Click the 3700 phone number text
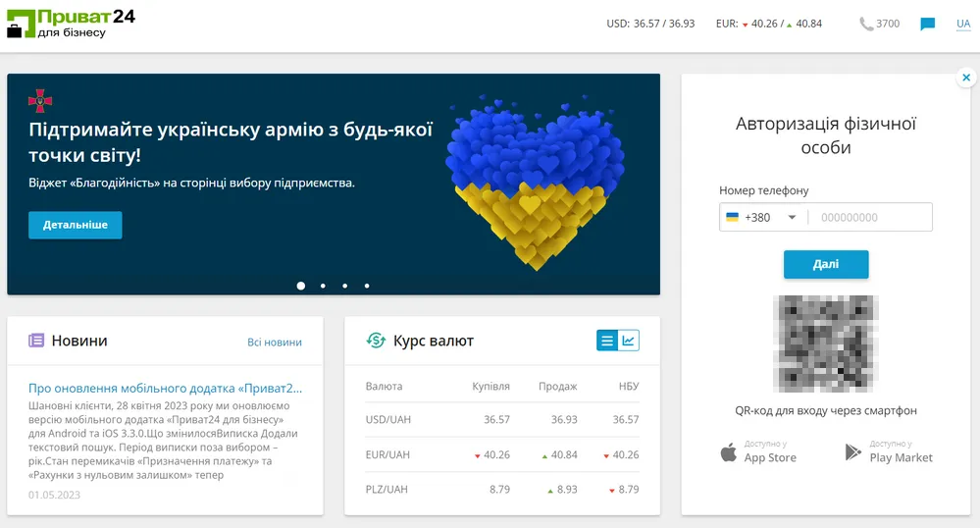 pos(888,24)
